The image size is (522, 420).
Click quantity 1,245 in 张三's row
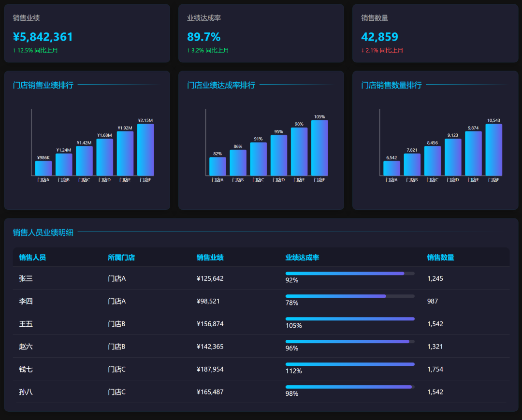coord(435,278)
